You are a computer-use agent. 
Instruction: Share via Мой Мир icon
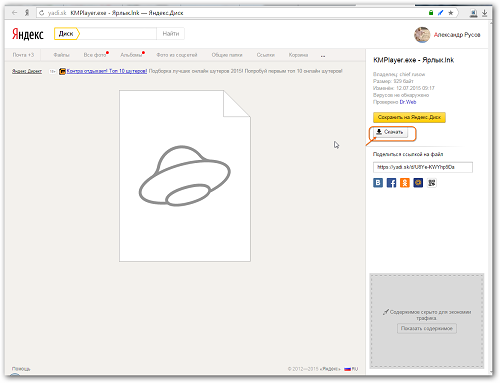point(418,183)
